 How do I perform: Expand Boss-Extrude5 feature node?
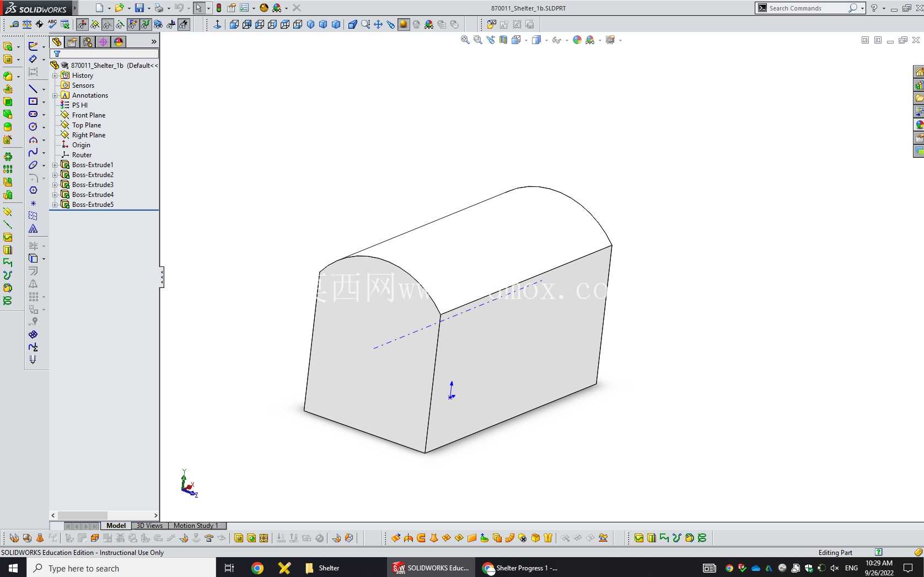55,205
